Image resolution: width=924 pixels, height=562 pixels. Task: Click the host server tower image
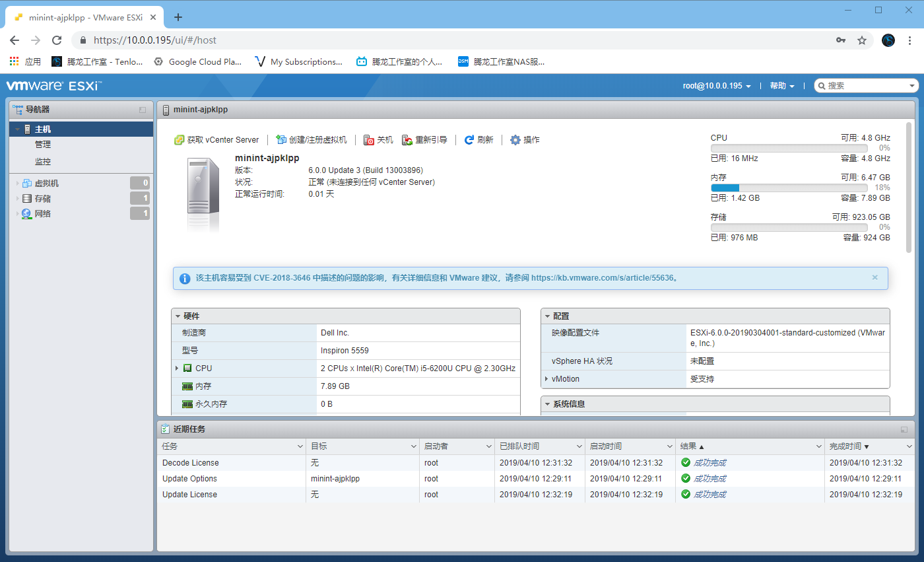(x=202, y=195)
